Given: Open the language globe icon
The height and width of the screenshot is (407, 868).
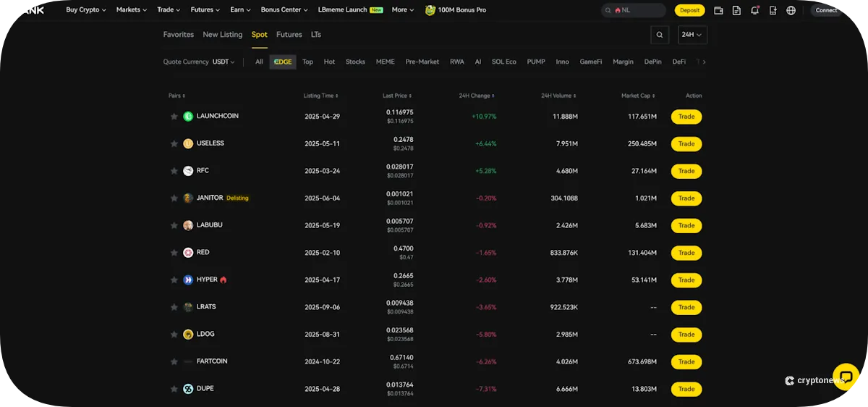Looking at the screenshot, I should click(791, 11).
